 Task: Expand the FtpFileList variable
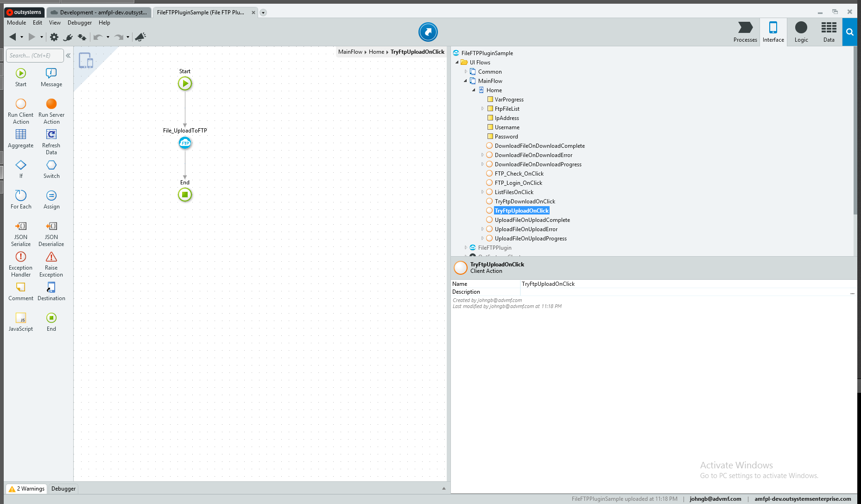coord(482,109)
